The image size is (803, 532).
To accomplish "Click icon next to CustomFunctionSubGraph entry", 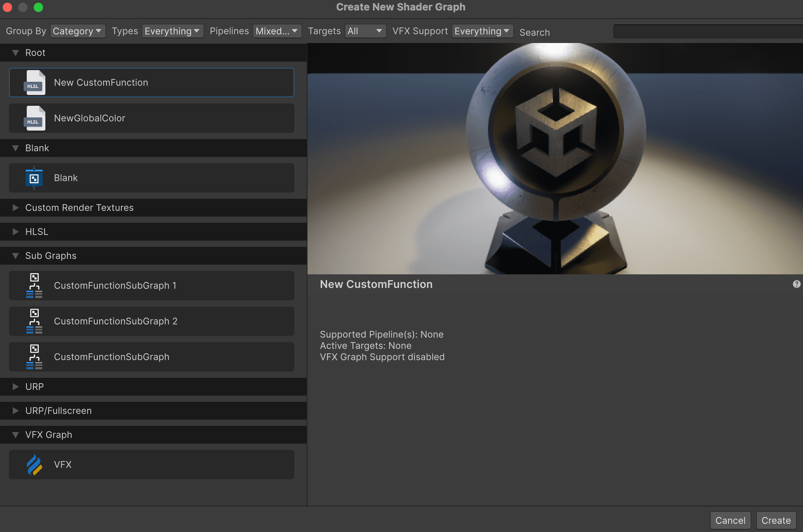I will pos(34,357).
